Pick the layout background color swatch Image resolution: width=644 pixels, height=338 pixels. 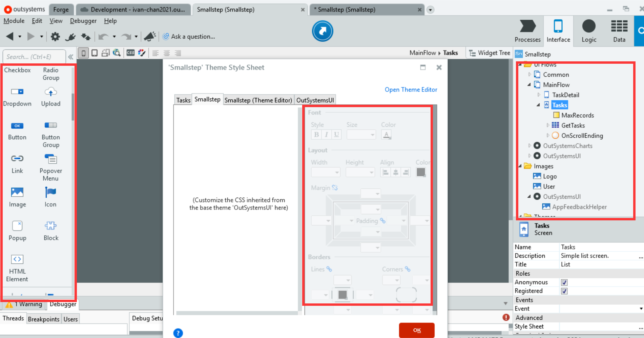pos(421,172)
